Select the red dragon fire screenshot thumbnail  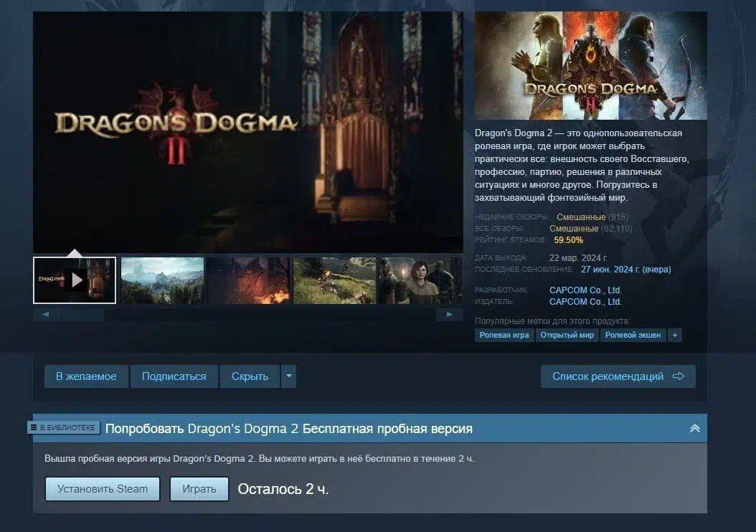click(248, 280)
